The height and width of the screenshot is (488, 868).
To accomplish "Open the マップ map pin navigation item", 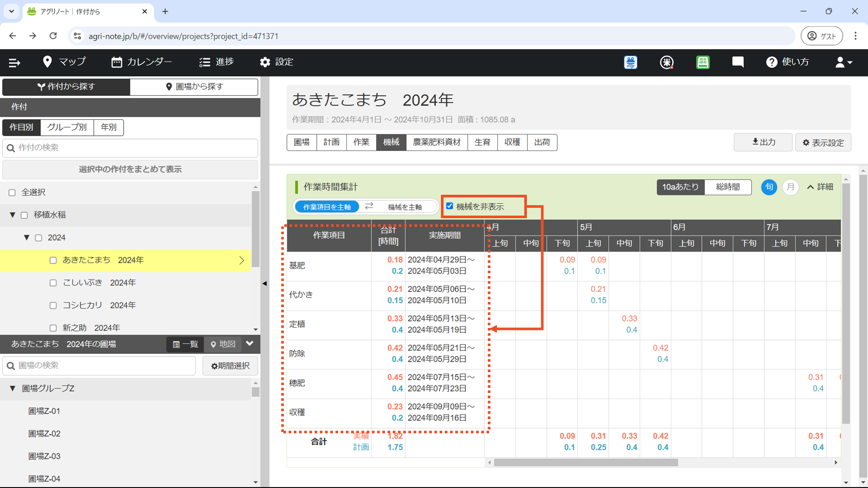I will click(64, 62).
